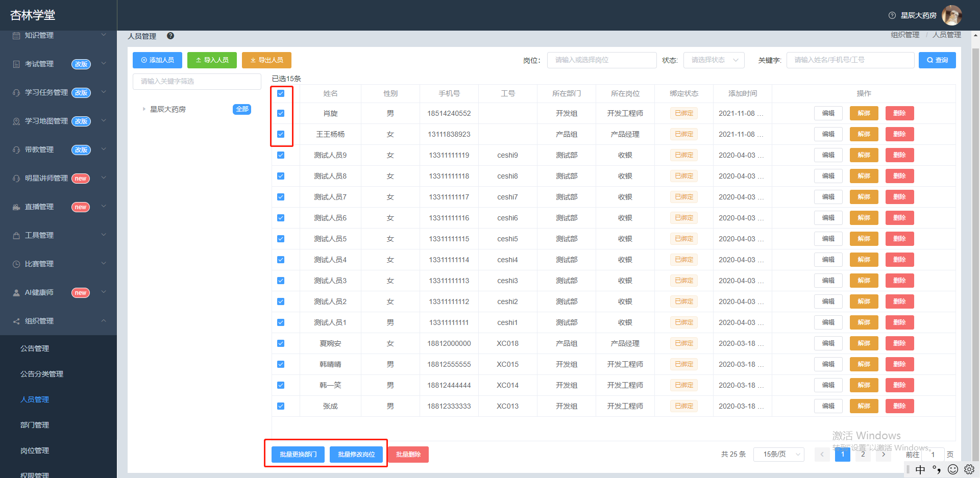Uncheck the select-all header checkbox

[x=281, y=93]
